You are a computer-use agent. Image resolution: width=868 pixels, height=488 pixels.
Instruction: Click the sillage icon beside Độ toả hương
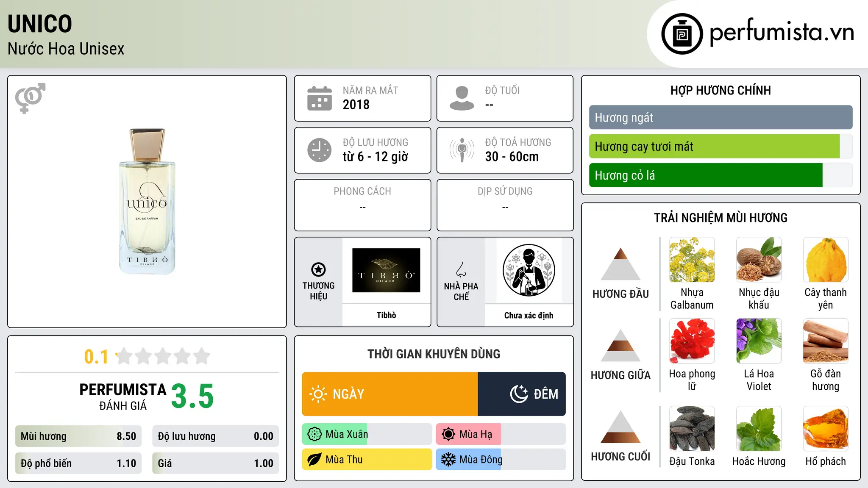point(462,150)
